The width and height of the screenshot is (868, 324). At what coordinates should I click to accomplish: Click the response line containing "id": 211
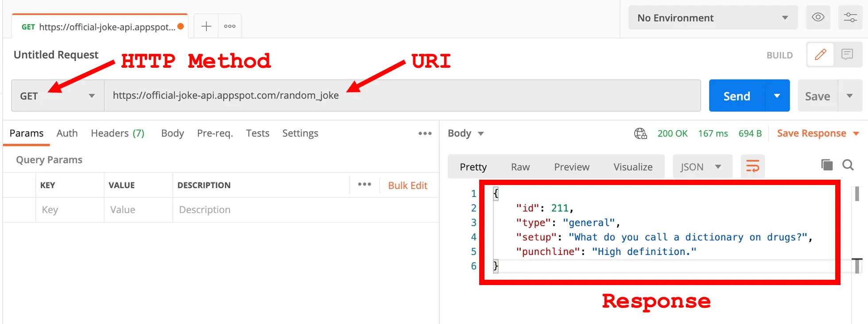[x=544, y=208]
